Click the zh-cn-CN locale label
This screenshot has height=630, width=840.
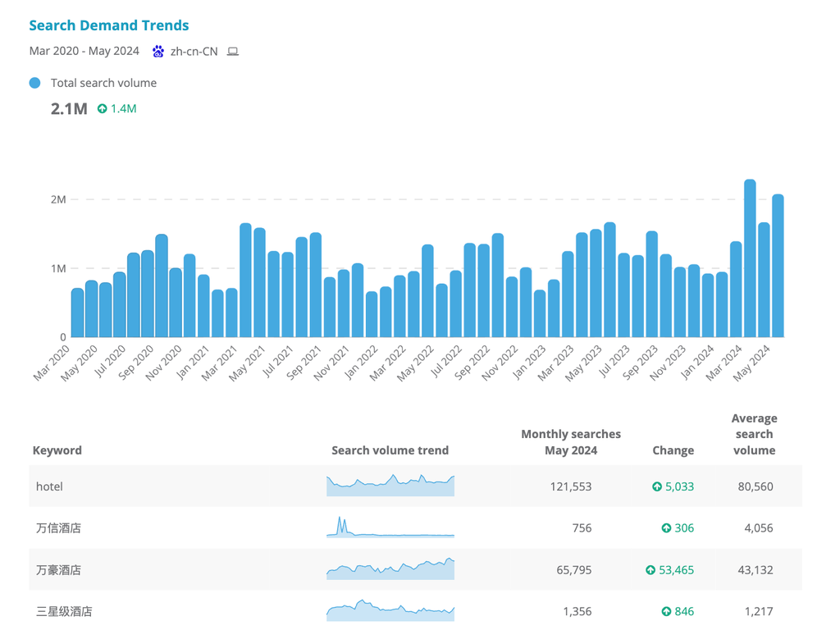[194, 52]
